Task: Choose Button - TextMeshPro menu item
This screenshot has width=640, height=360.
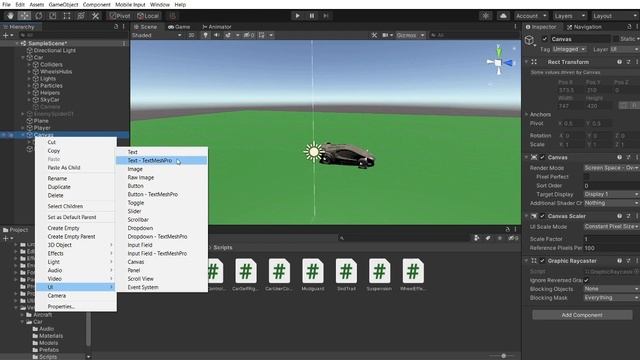Action: [162, 195]
